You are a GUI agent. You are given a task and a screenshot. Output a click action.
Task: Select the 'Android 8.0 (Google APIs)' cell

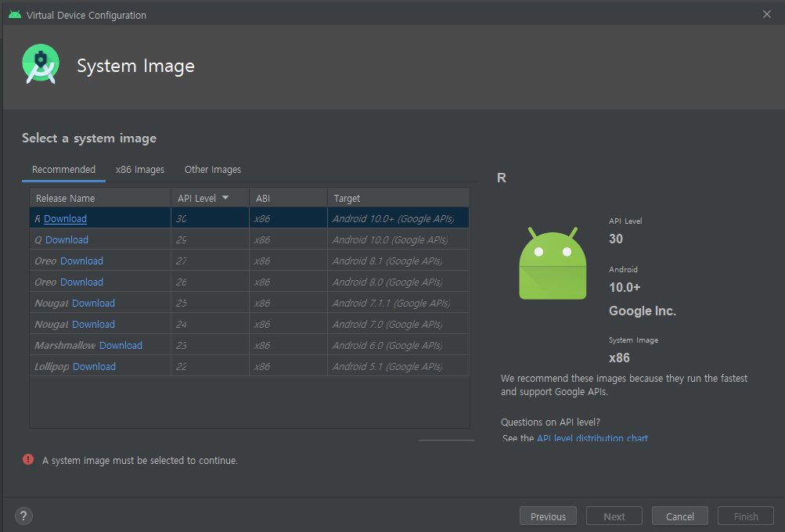click(x=398, y=282)
